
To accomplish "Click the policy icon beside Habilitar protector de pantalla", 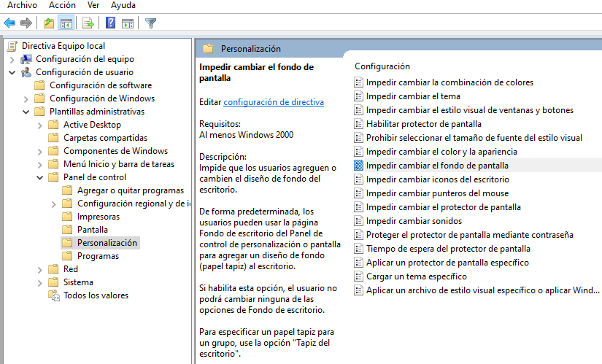I will (x=358, y=124).
